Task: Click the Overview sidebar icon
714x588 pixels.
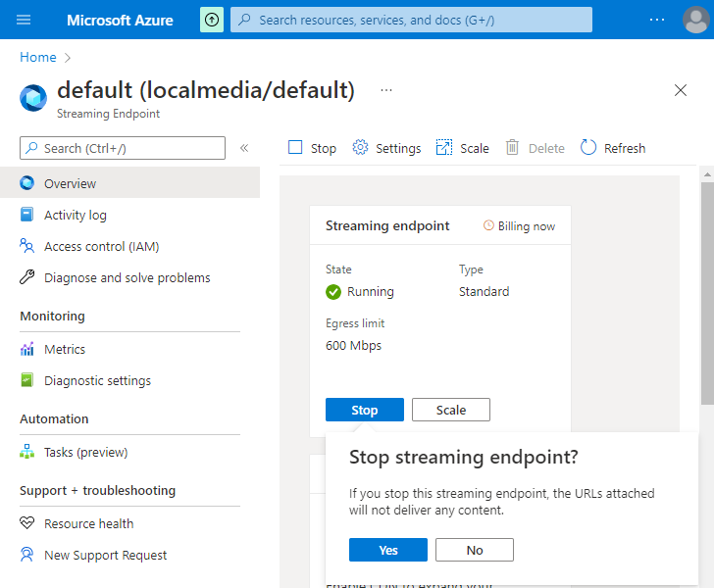Action: point(26,183)
